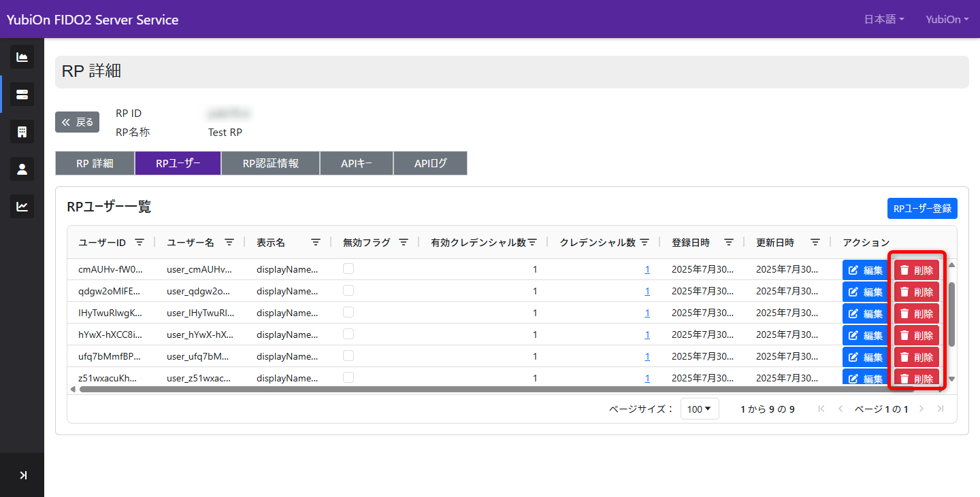Switch to the RP認証情報 tab

click(x=271, y=163)
